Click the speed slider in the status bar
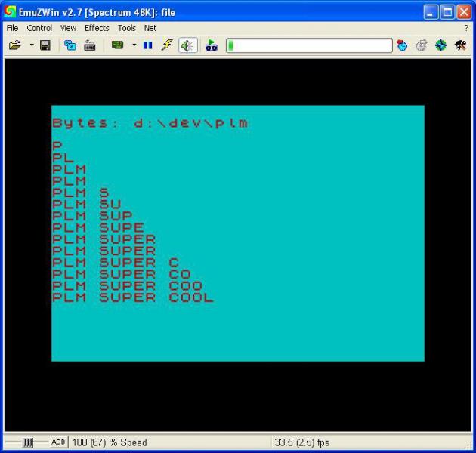This screenshot has width=476, height=453. (x=28, y=442)
